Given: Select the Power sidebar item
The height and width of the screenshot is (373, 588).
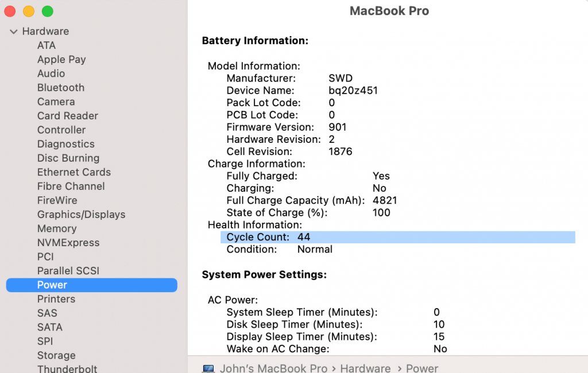Looking at the screenshot, I should click(52, 285).
